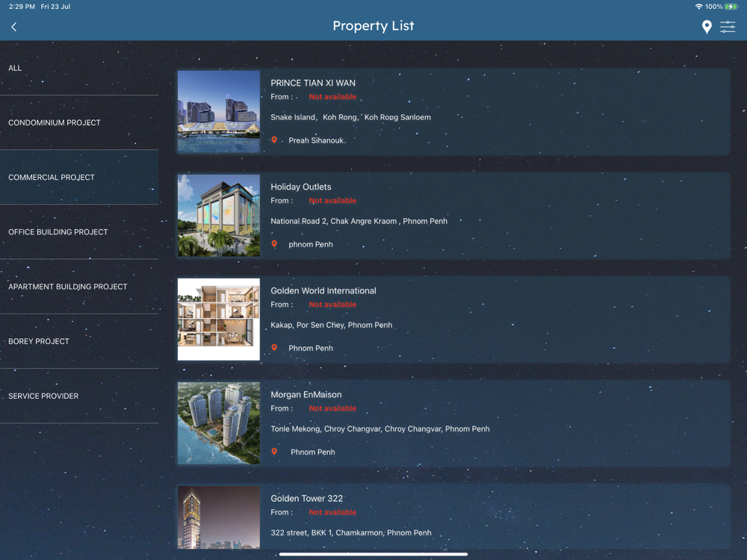Go back using the top-left arrow

click(x=13, y=27)
